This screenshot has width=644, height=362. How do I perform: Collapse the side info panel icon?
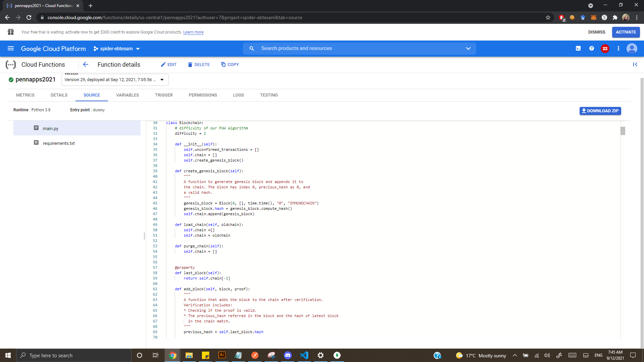coord(635,65)
